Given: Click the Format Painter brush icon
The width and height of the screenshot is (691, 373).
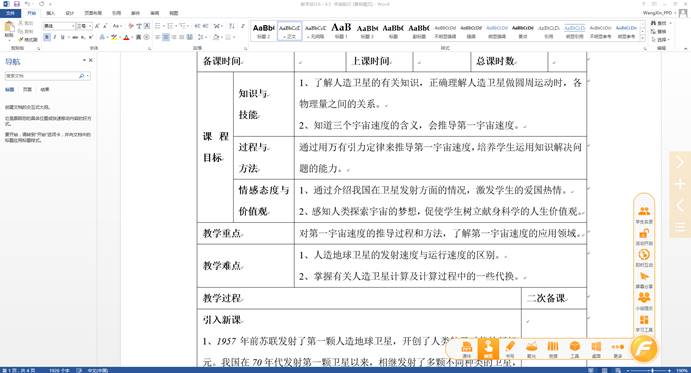Looking at the screenshot, I should click(x=29, y=40).
